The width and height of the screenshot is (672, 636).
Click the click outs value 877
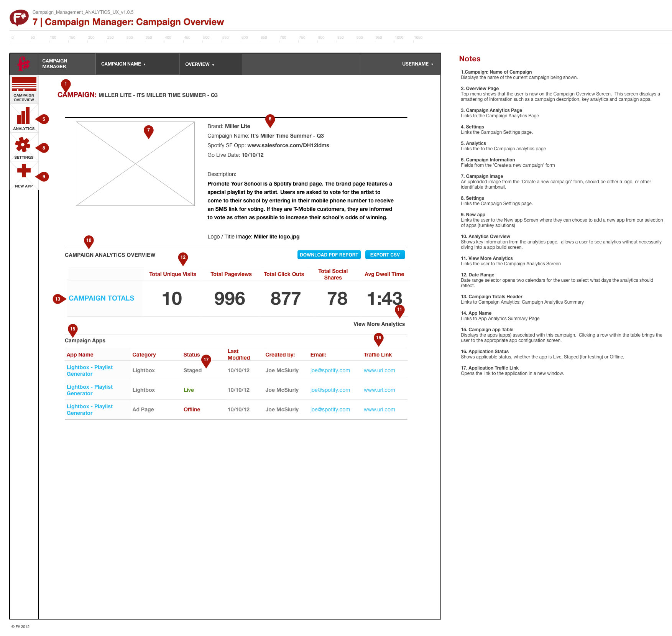pos(286,299)
